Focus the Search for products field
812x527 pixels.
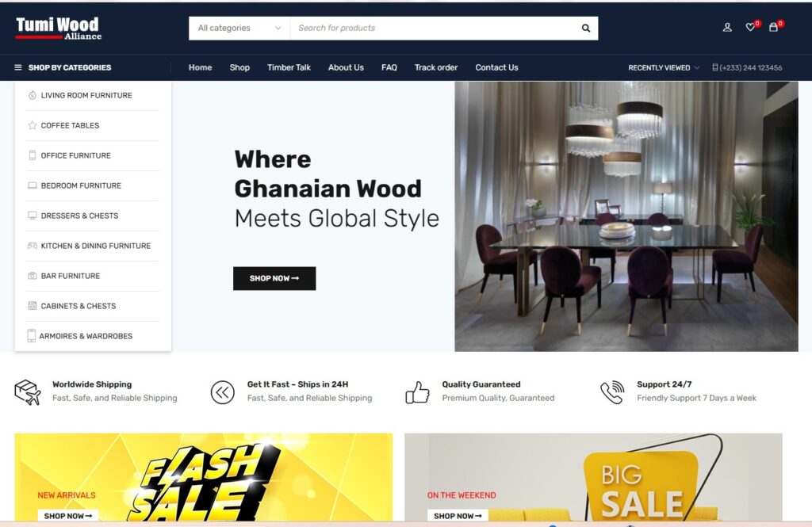[435, 28]
